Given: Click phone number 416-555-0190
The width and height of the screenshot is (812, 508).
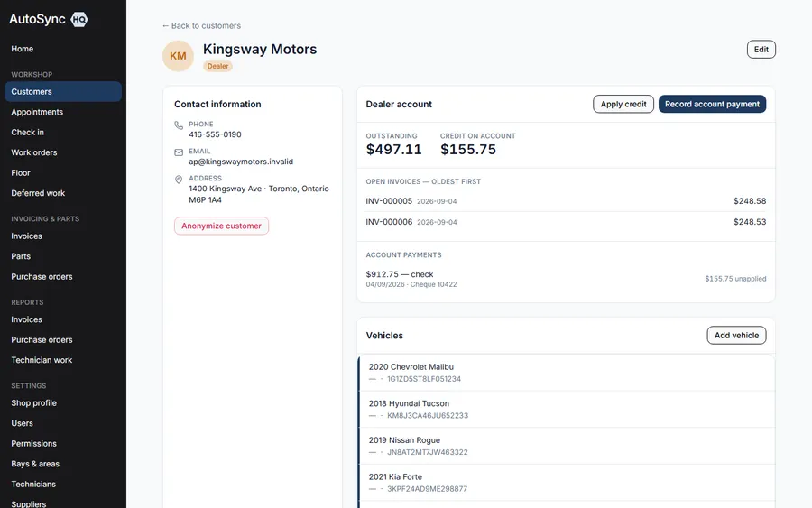Looking at the screenshot, I should click(x=215, y=134).
